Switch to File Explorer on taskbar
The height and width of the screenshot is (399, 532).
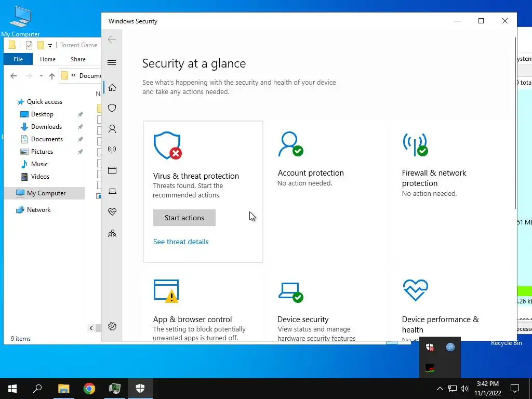(x=63, y=389)
